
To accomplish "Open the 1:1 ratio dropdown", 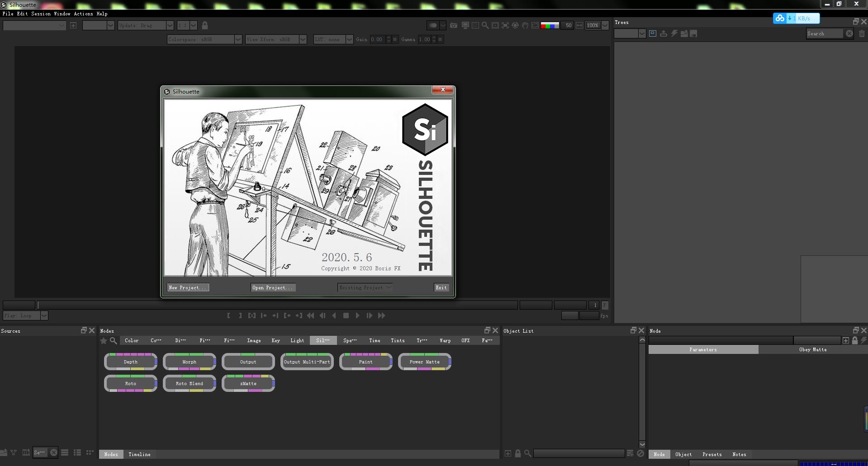I will coord(187,25).
